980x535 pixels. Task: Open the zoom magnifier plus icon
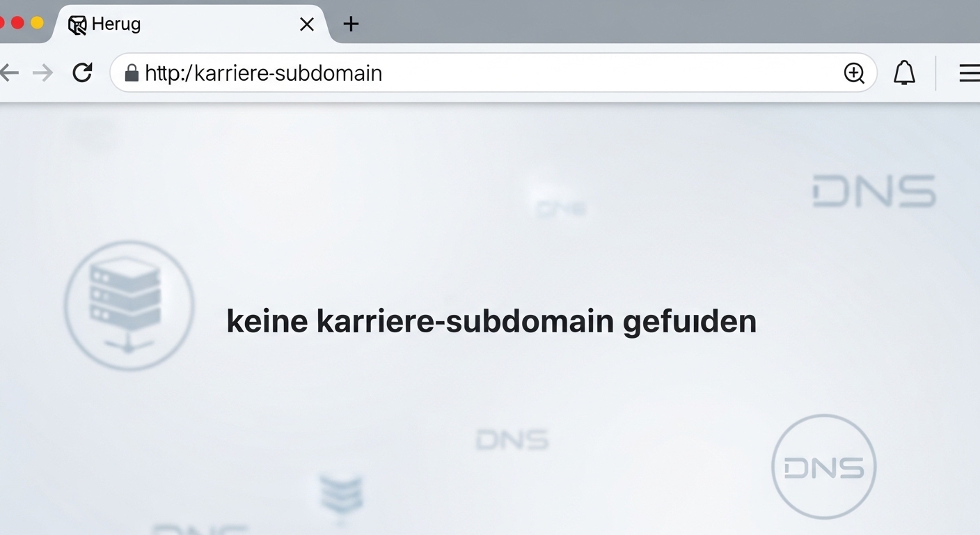[x=854, y=72]
